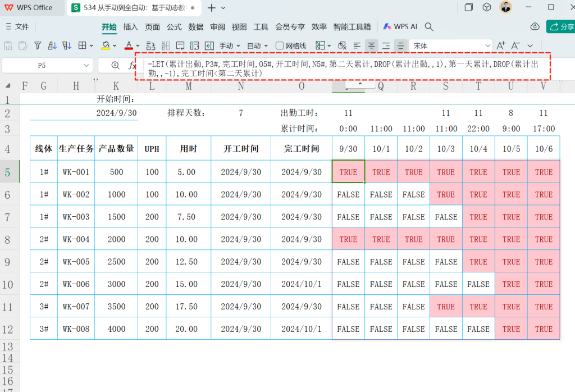Click the search magnifier in the ribbon
This screenshot has height=392, width=575.
(x=428, y=26)
